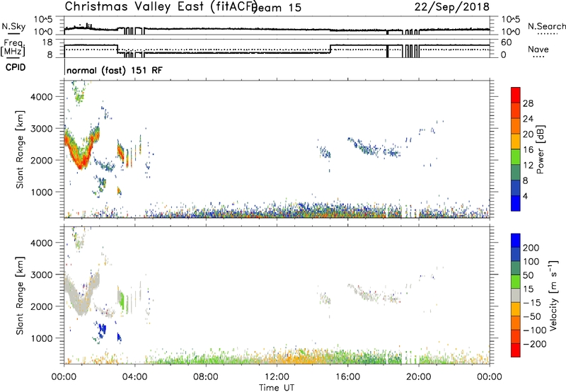Viewport: 566px width, 392px height.
Task: Click the blue velocity patch near 1000 km at 02:00
Action: tap(102, 329)
